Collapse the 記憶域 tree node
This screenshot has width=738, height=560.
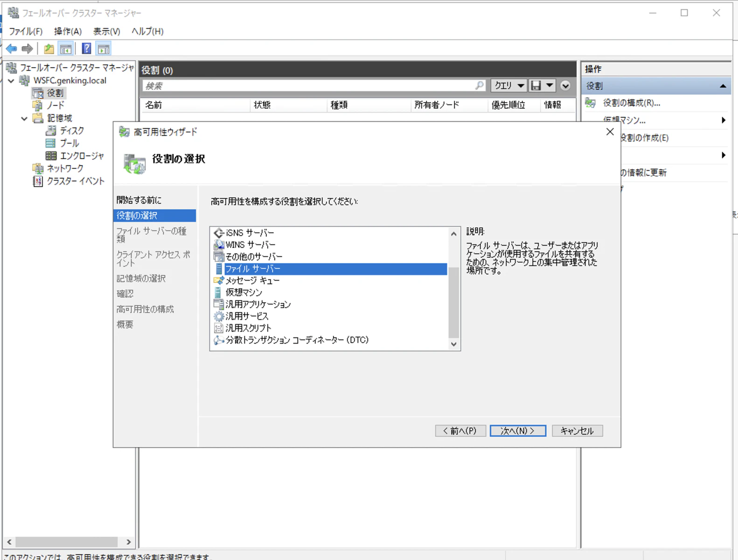[x=24, y=119]
